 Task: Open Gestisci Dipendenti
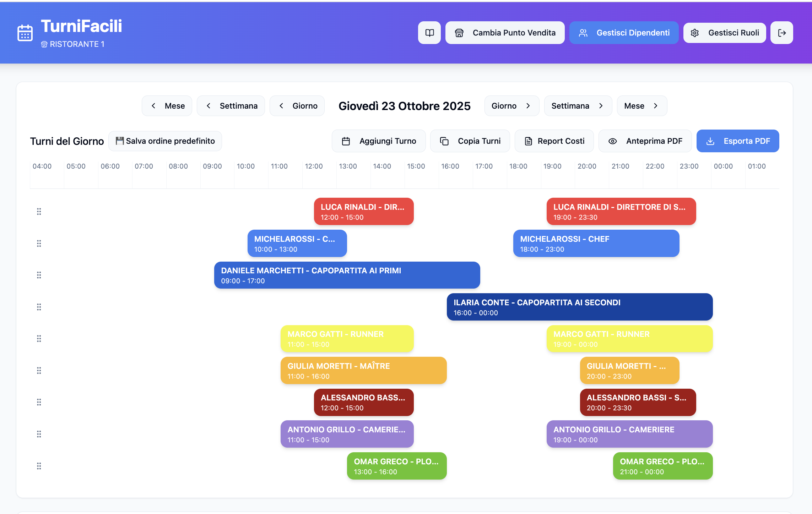pos(624,33)
